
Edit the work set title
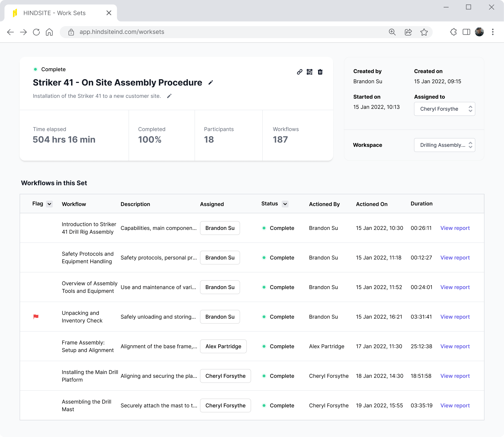211,82
